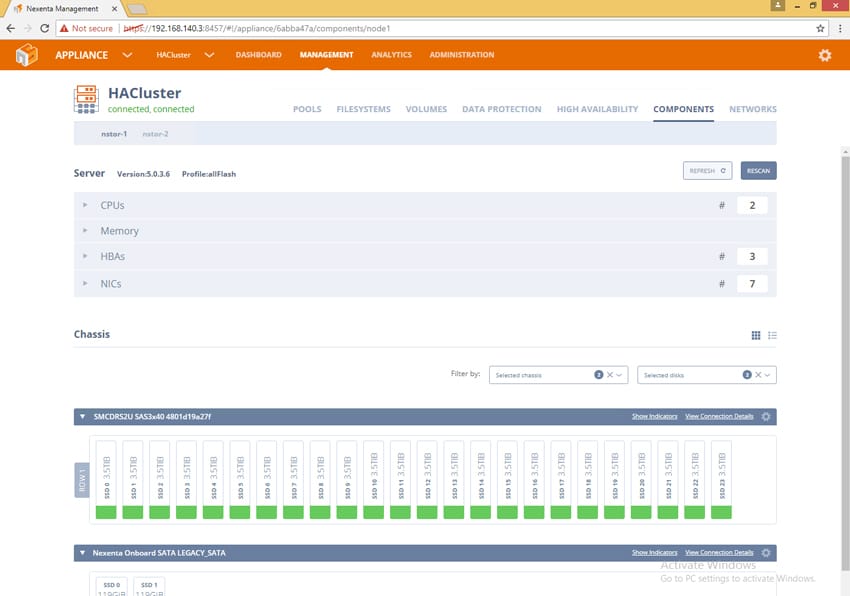Go to the DASHBOARD menu
This screenshot has height=596, width=850.
(x=259, y=55)
